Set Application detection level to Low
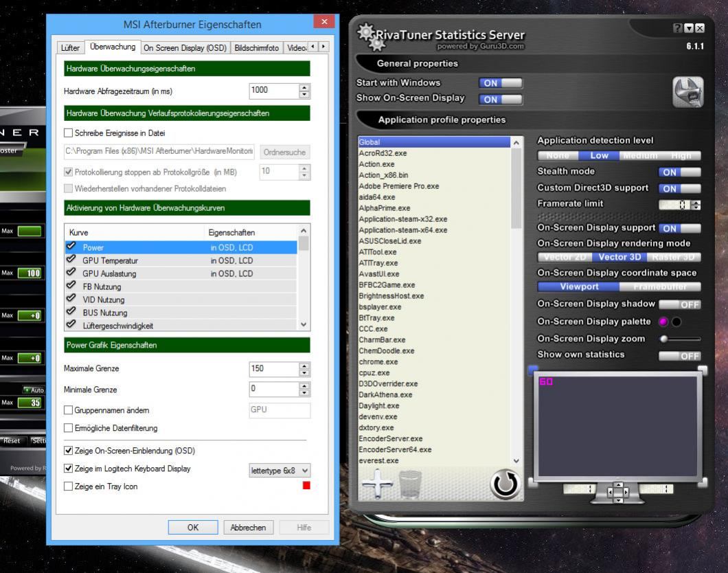 pyautogui.click(x=599, y=155)
